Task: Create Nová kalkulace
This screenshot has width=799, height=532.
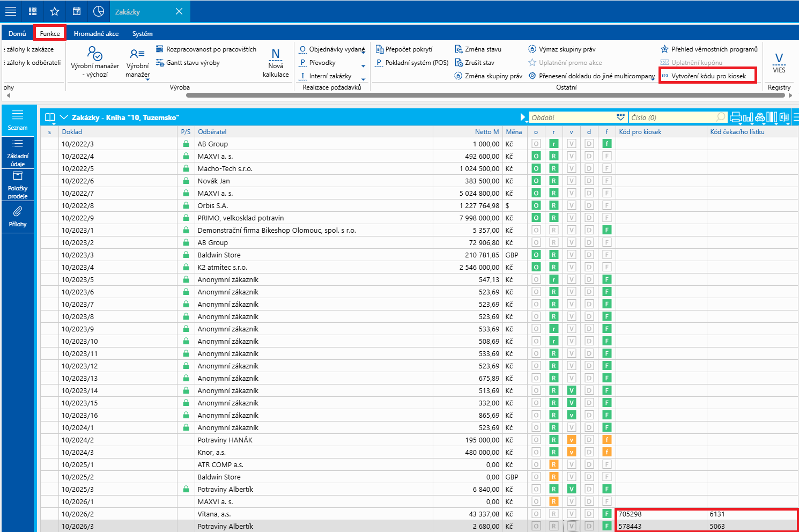Action: 276,63
